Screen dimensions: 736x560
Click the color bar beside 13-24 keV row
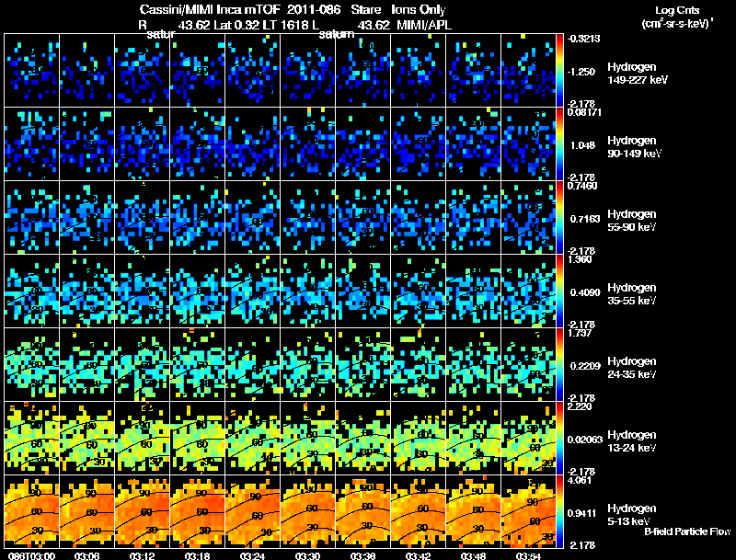point(559,439)
